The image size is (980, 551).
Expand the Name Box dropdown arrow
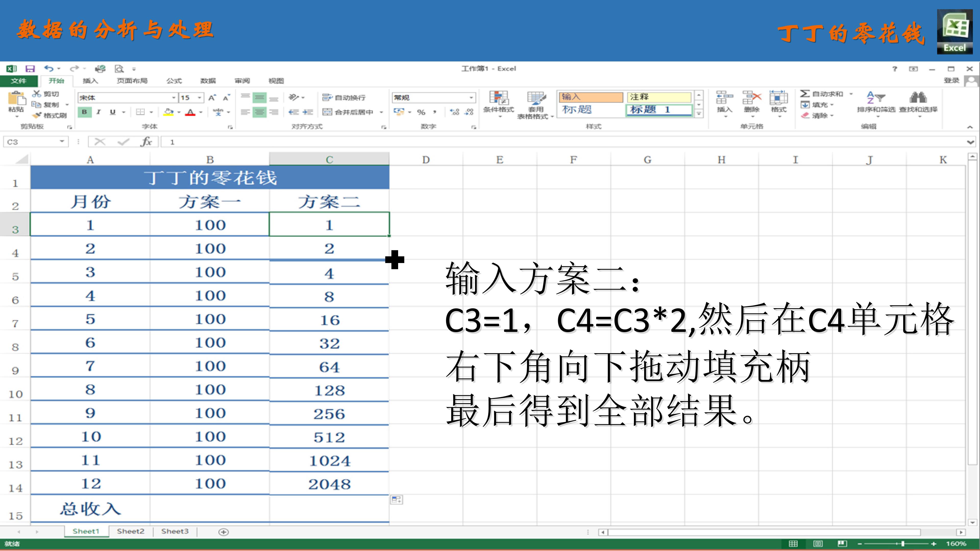(x=62, y=142)
